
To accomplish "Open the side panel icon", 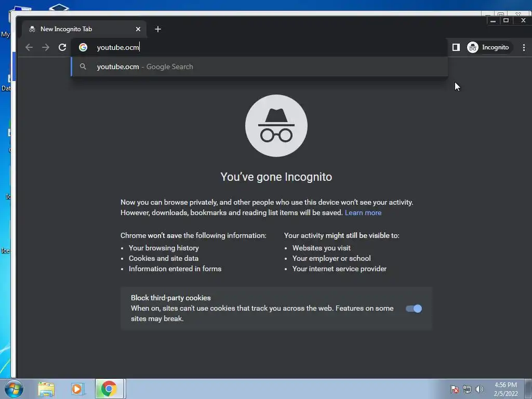I will click(456, 47).
